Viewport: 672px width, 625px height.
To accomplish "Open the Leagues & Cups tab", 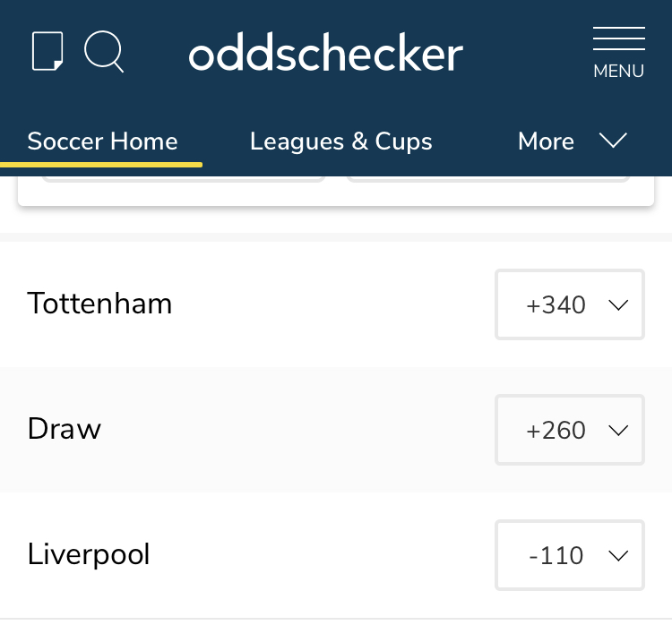I will pos(340,141).
